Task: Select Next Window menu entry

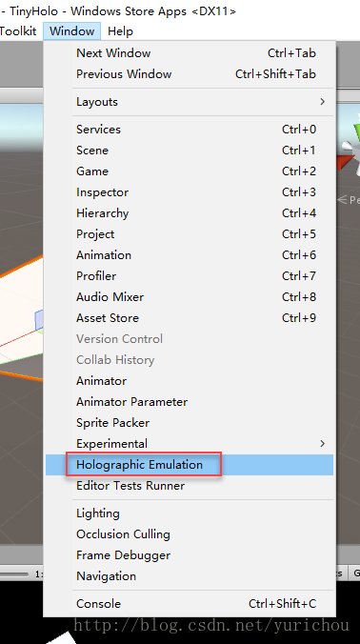Action: (x=190, y=53)
